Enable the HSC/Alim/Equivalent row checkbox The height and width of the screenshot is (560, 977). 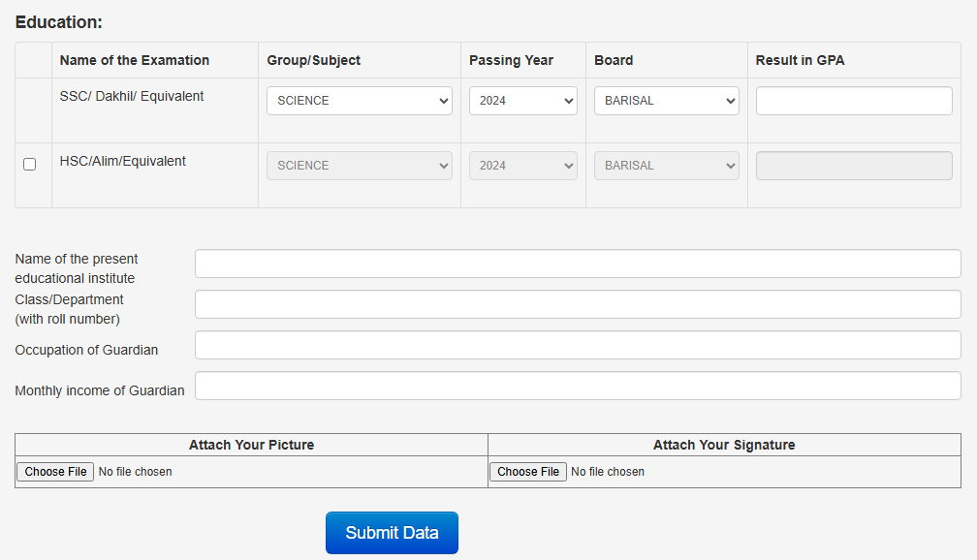pos(29,165)
